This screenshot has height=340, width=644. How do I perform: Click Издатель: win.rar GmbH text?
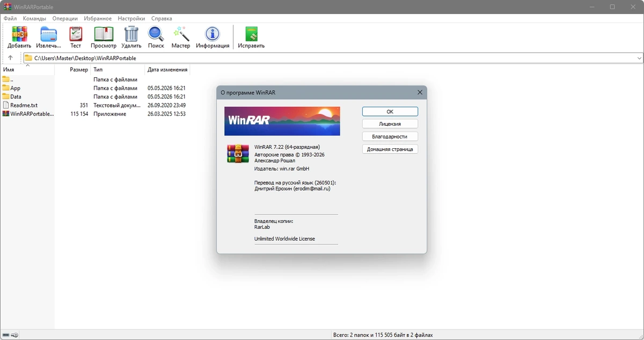282,169
